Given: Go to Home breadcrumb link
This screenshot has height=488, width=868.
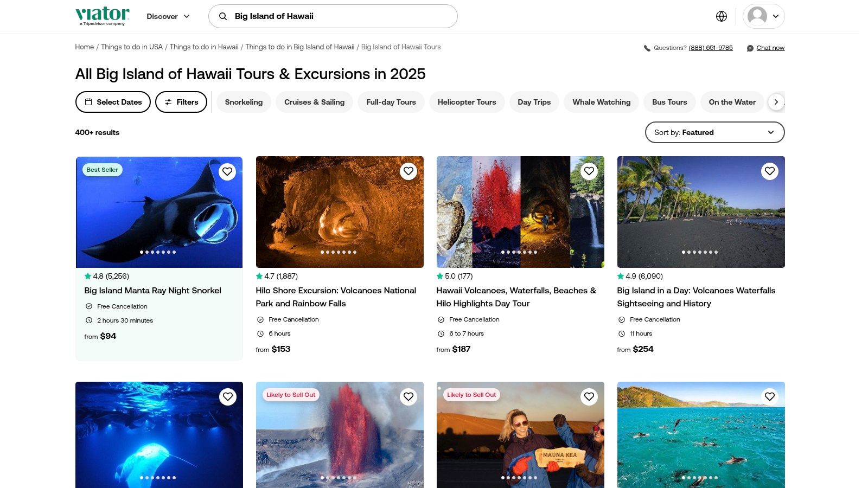Looking at the screenshot, I should click(x=84, y=47).
